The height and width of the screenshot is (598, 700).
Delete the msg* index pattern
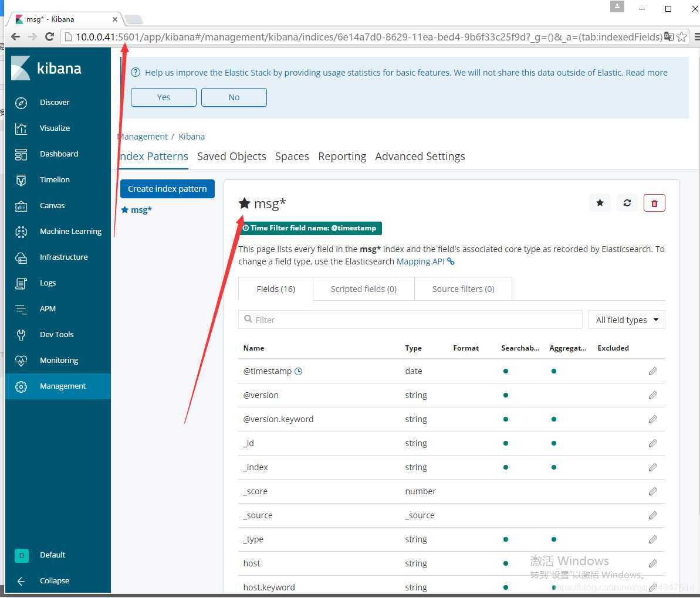coord(654,203)
